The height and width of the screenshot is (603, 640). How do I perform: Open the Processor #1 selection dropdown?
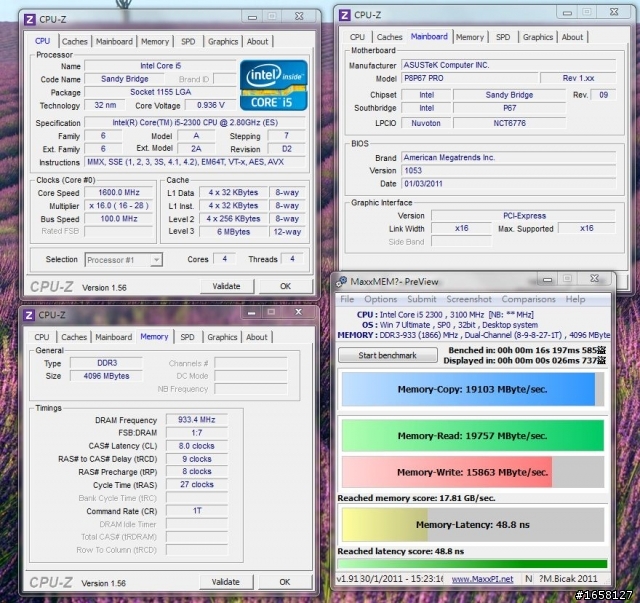coord(124,260)
